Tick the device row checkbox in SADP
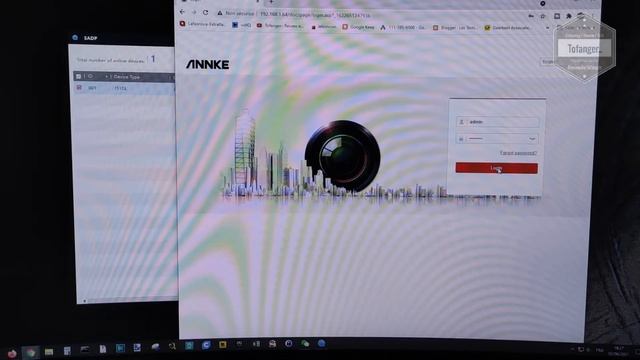 point(79,87)
